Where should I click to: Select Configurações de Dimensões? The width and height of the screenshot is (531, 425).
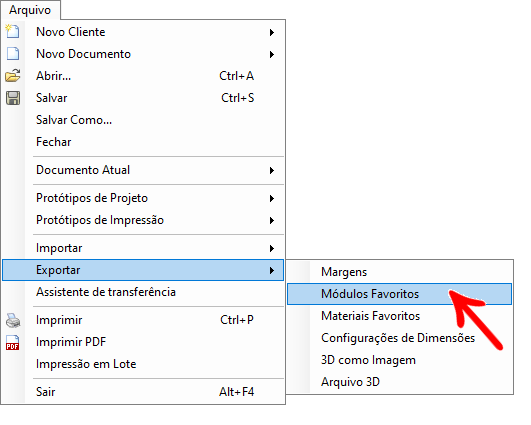click(399, 338)
